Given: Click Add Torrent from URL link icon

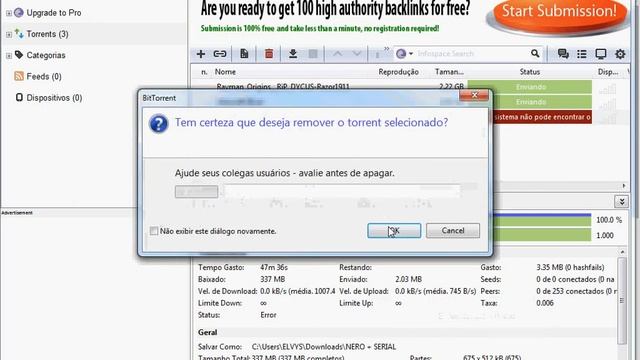Looking at the screenshot, I should point(220,54).
